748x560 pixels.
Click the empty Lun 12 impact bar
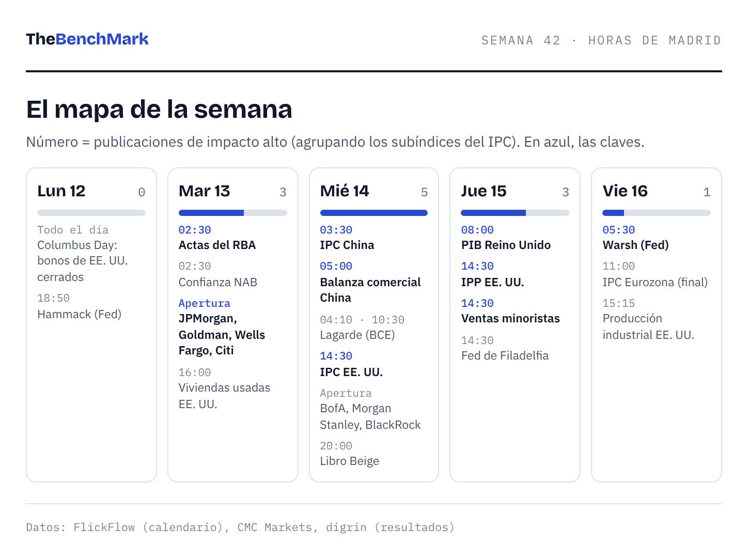[x=91, y=213]
